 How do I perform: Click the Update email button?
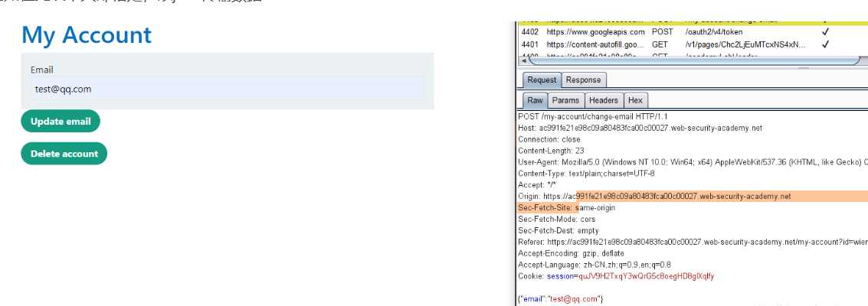61,122
